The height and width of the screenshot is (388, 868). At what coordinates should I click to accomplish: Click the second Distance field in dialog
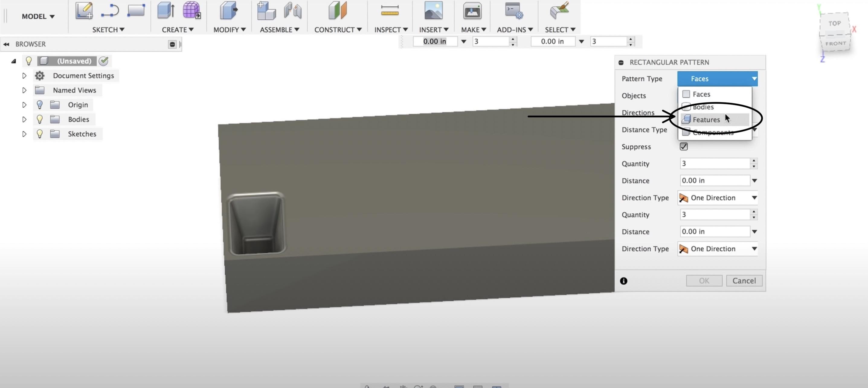[715, 231]
